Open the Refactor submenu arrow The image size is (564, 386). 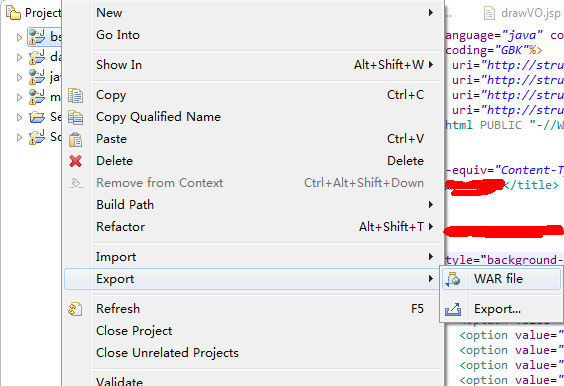pos(431,227)
